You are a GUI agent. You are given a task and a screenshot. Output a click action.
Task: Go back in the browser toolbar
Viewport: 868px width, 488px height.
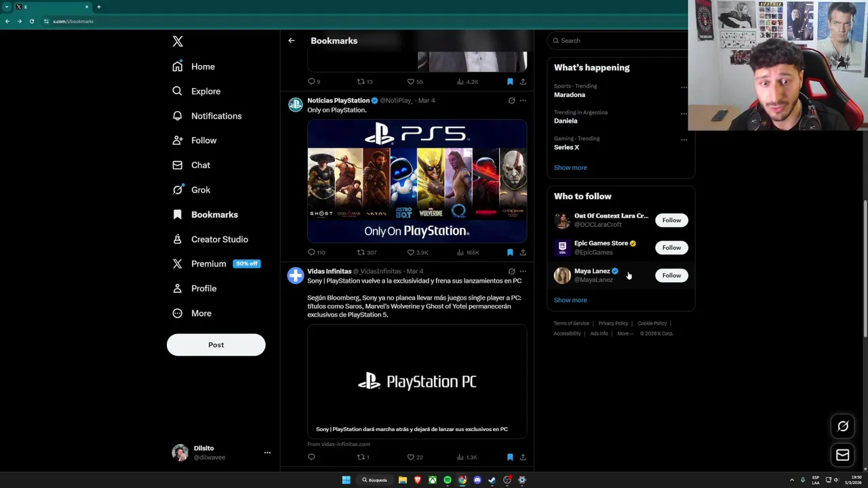point(7,21)
